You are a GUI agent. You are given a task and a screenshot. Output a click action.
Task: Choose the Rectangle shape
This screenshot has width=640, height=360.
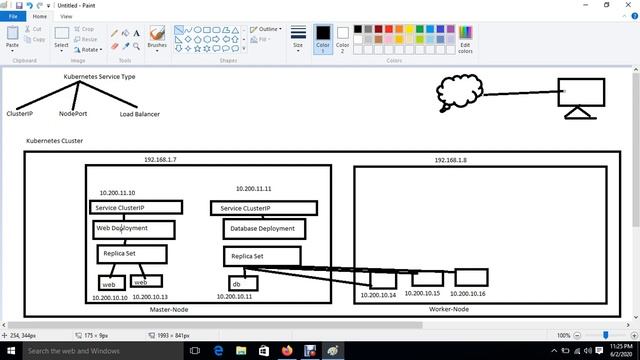(207, 30)
